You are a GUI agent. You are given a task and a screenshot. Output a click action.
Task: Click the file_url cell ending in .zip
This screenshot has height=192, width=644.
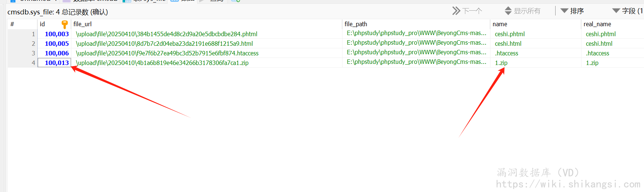(162, 63)
